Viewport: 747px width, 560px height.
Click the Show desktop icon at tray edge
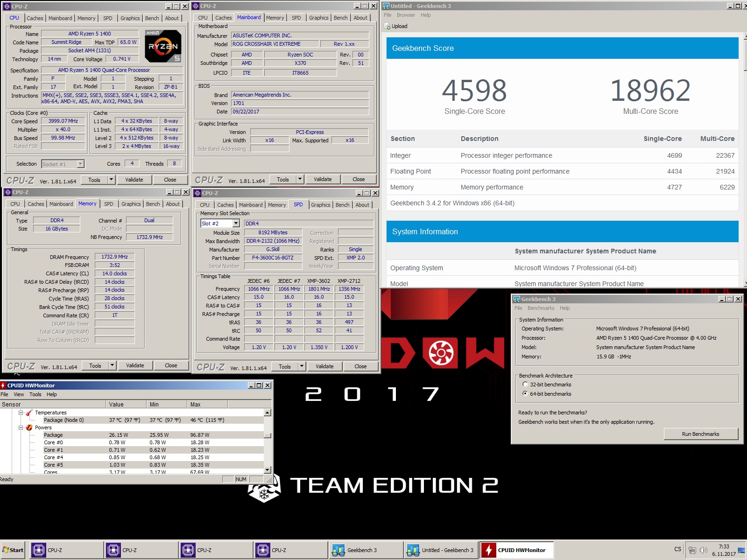coord(741,550)
